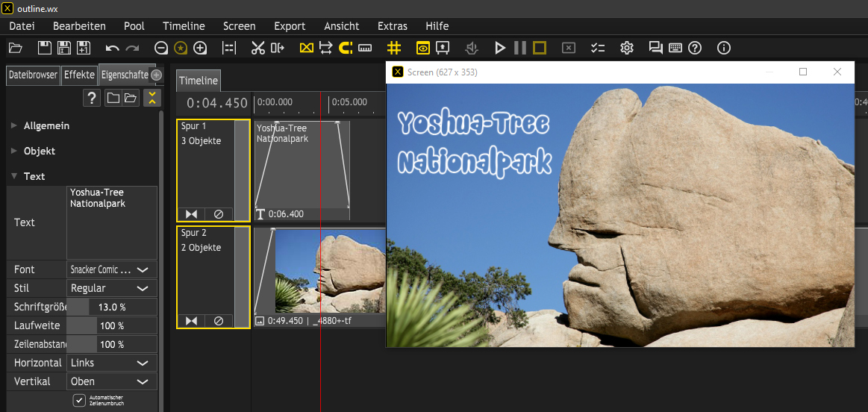Image resolution: width=868 pixels, height=412 pixels.
Task: Open the Bearbeiten menu
Action: tap(79, 26)
